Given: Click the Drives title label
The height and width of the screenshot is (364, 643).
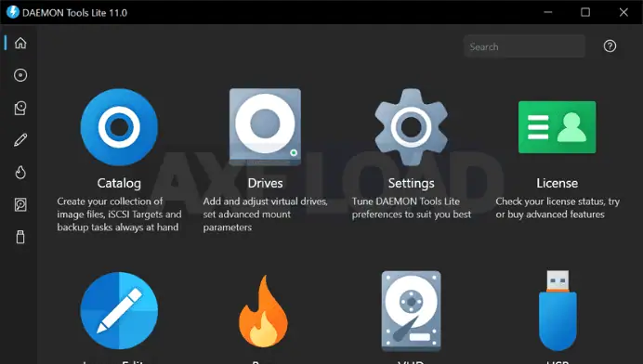Looking at the screenshot, I should [265, 183].
